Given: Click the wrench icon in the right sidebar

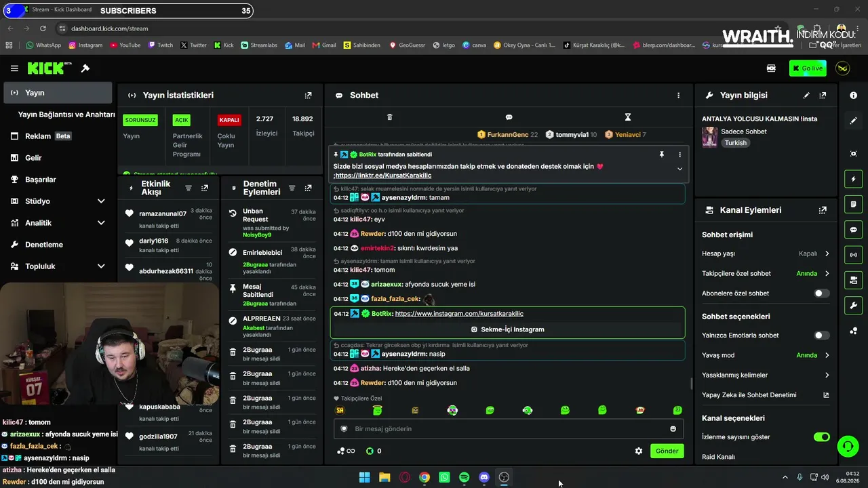Looking at the screenshot, I should 853,306.
